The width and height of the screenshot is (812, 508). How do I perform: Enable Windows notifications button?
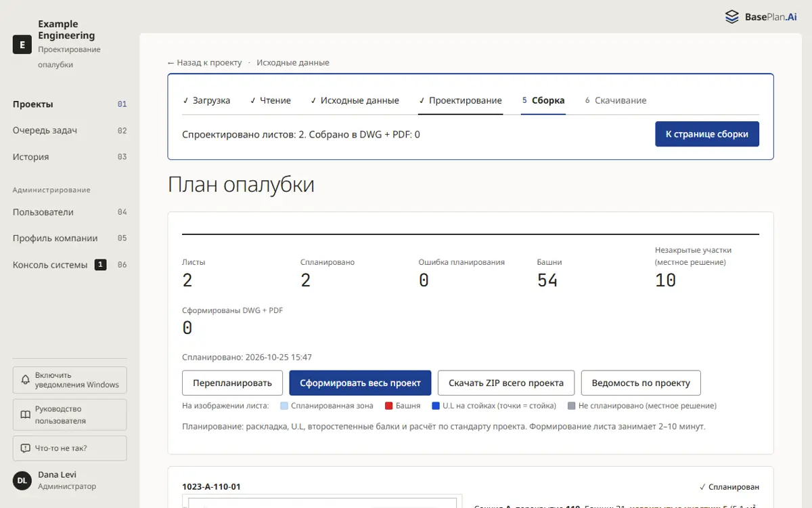coord(70,380)
